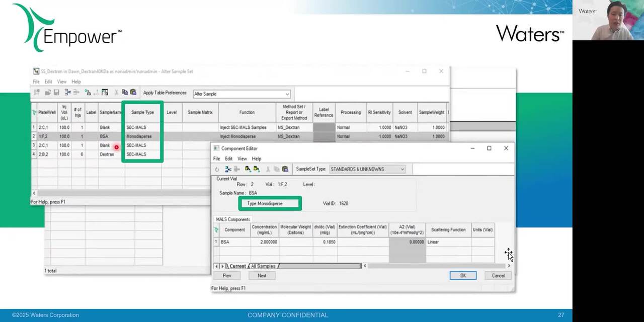Select the Current sheet tab
Screen dimensions: 644x322
pos(237,266)
